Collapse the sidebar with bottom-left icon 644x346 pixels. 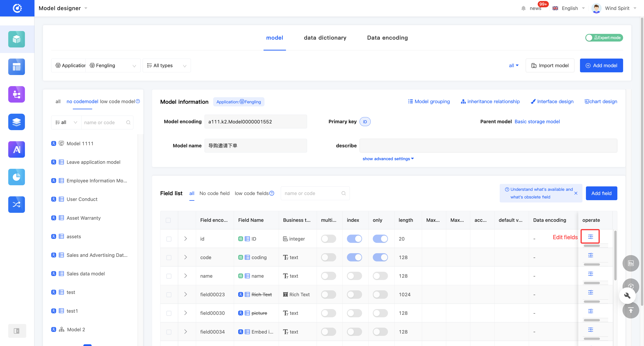(x=16, y=331)
